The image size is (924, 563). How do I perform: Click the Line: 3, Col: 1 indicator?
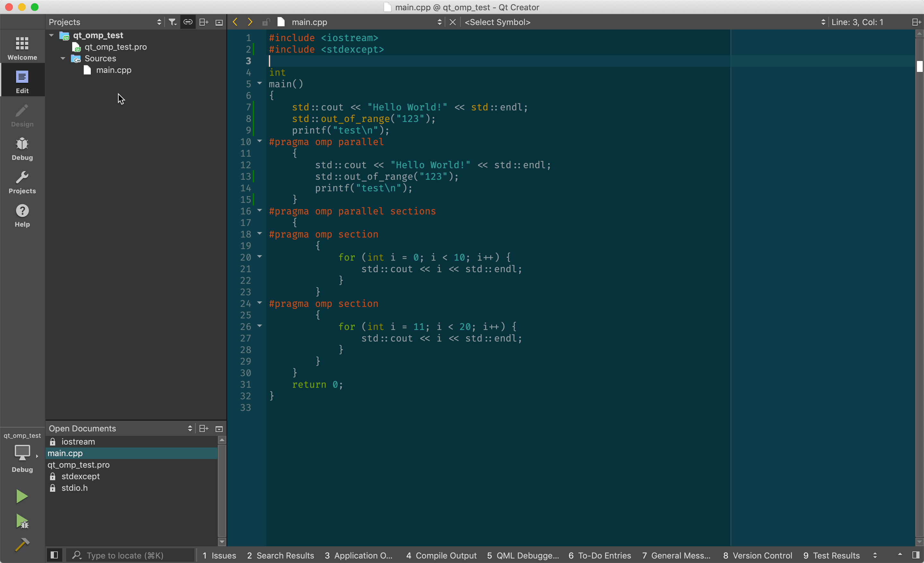coord(857,22)
